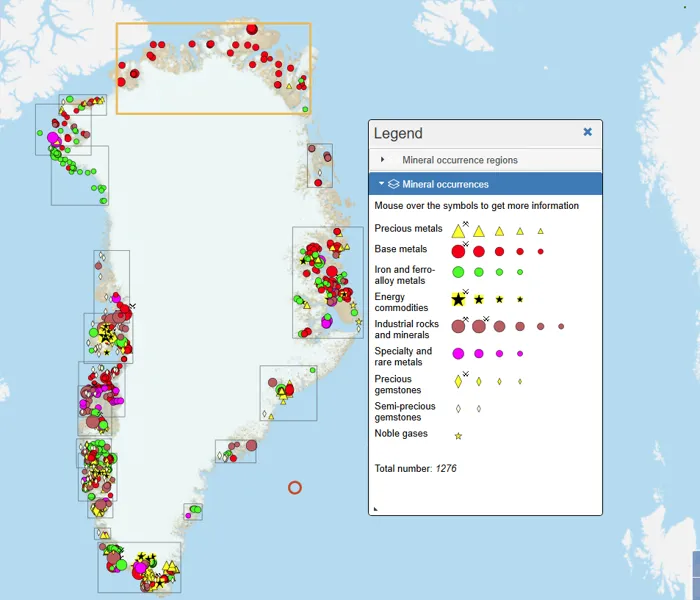700x600 pixels.
Task: Click largest Precious metals triangle symbol
Action: click(458, 230)
